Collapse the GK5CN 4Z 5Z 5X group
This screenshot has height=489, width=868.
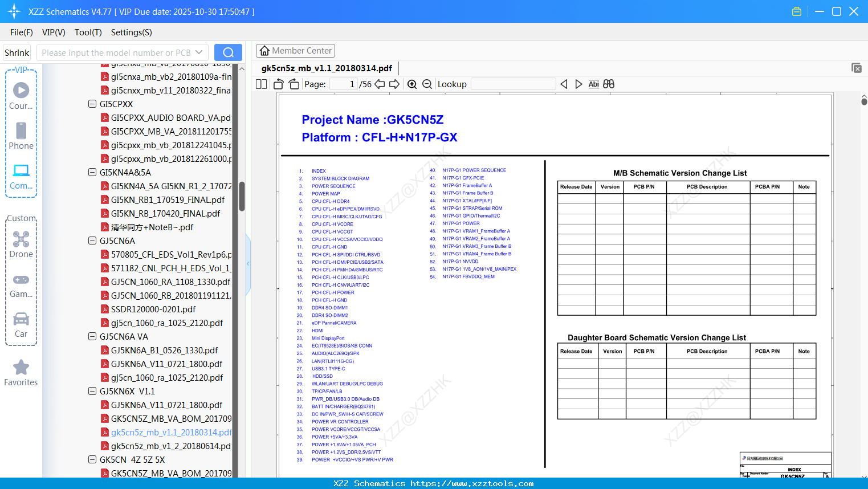click(x=92, y=459)
